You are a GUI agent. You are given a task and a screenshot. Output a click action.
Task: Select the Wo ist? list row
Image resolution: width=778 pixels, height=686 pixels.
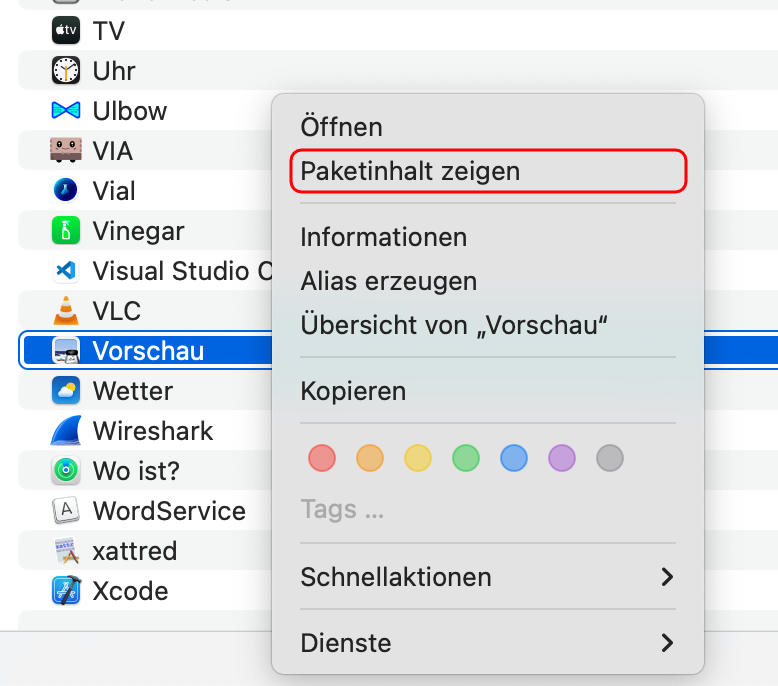coord(145,470)
